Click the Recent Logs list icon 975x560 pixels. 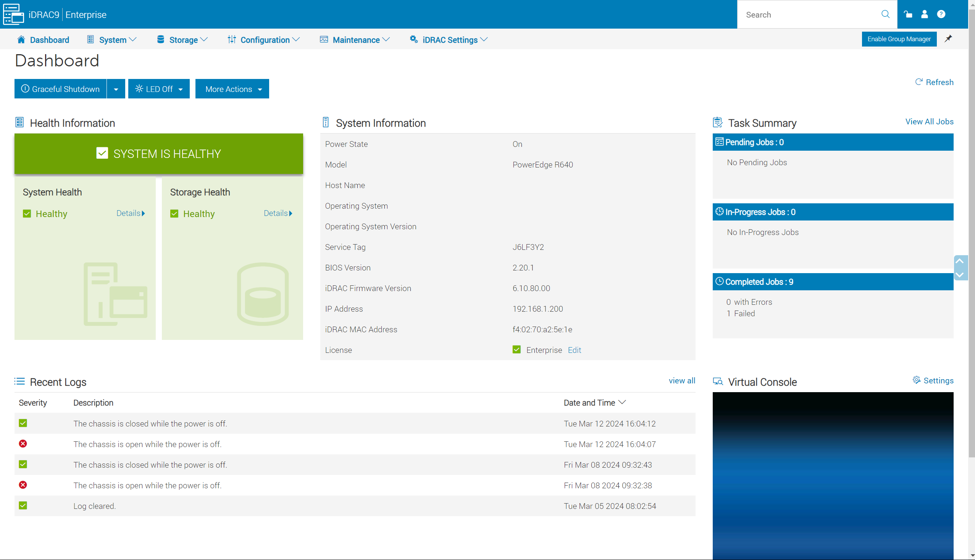coord(19,381)
